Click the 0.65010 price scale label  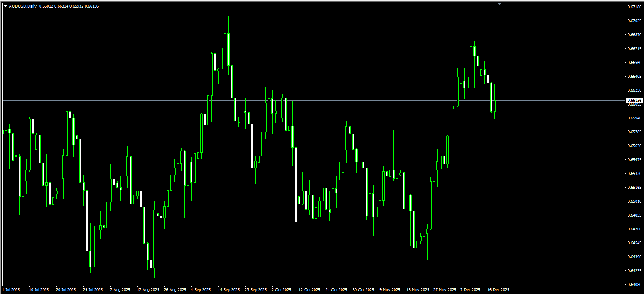coord(634,201)
